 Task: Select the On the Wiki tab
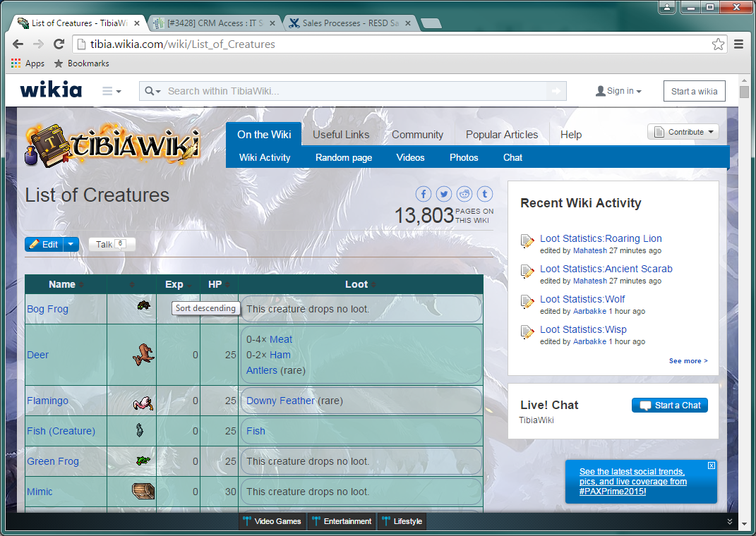[x=264, y=135]
